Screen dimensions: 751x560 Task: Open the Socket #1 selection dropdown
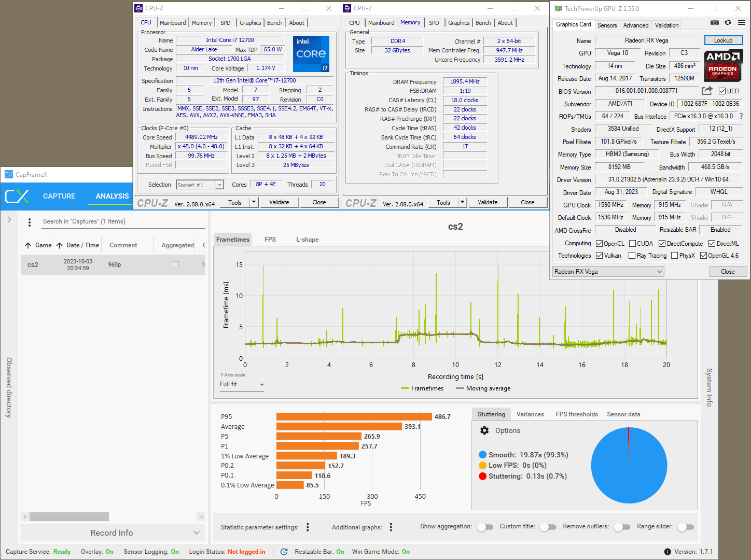click(200, 185)
